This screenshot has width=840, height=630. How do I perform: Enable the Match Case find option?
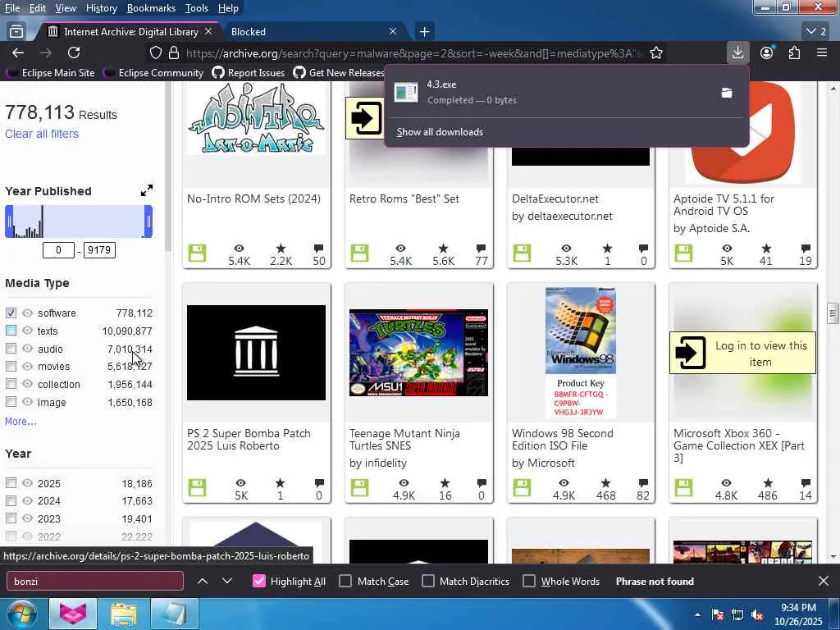[345, 582]
